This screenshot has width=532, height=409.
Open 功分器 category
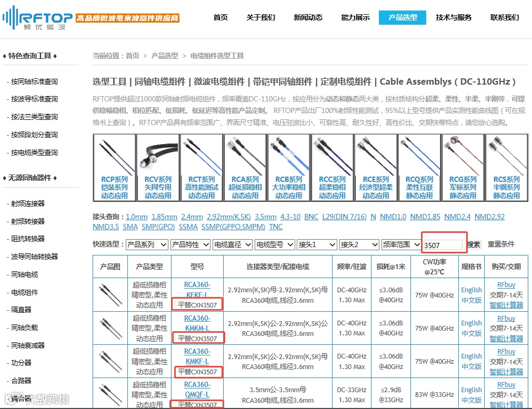[21, 363]
